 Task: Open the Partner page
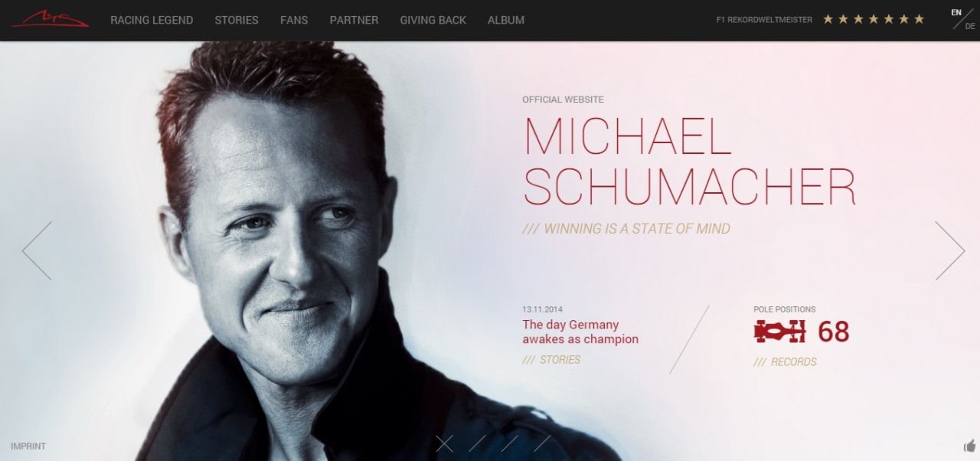(354, 20)
